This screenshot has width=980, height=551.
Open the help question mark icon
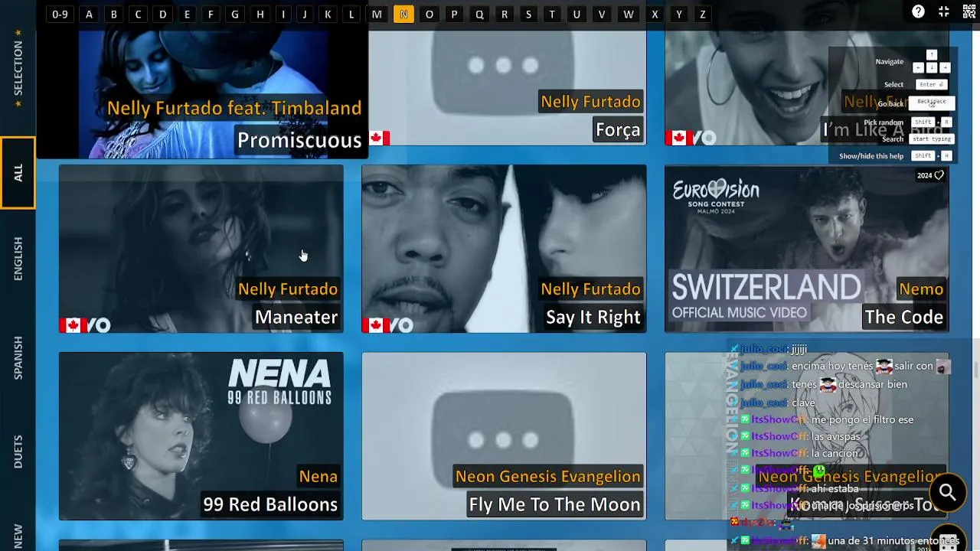pos(918,11)
